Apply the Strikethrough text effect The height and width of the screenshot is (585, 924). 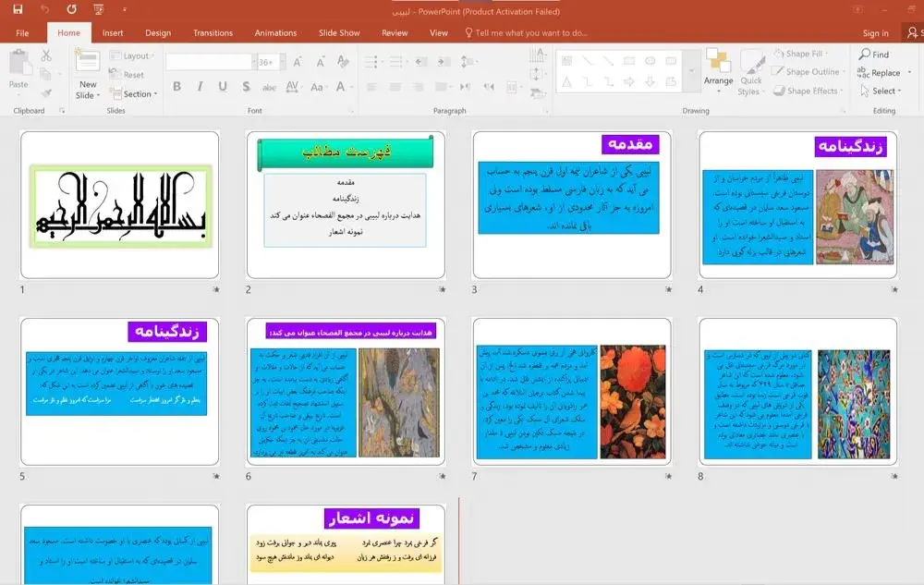[x=271, y=87]
